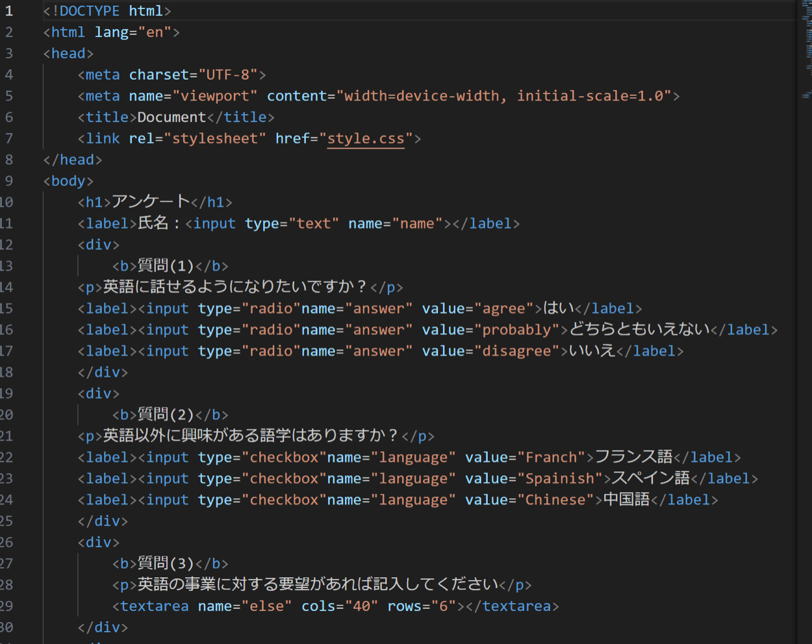Click line number 9 beside the body tag
Image resolution: width=812 pixels, height=644 pixels.
click(9, 181)
